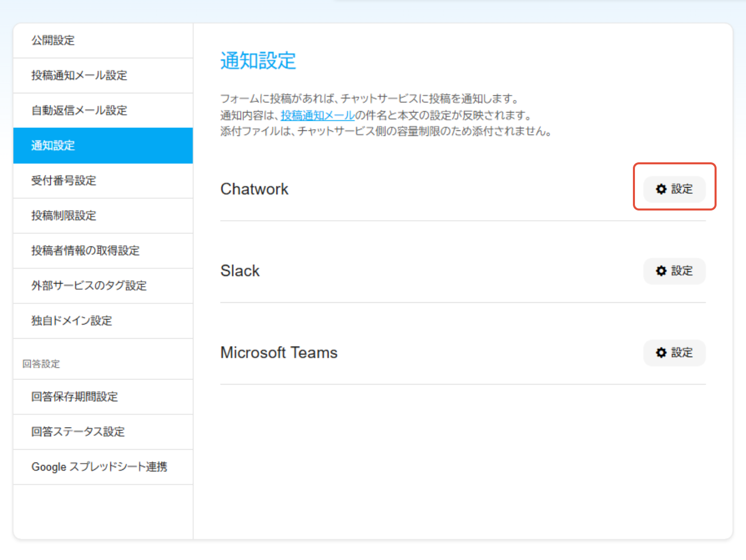
Task: Open 受付番号設定 in sidebar
Action: pyautogui.click(x=103, y=181)
